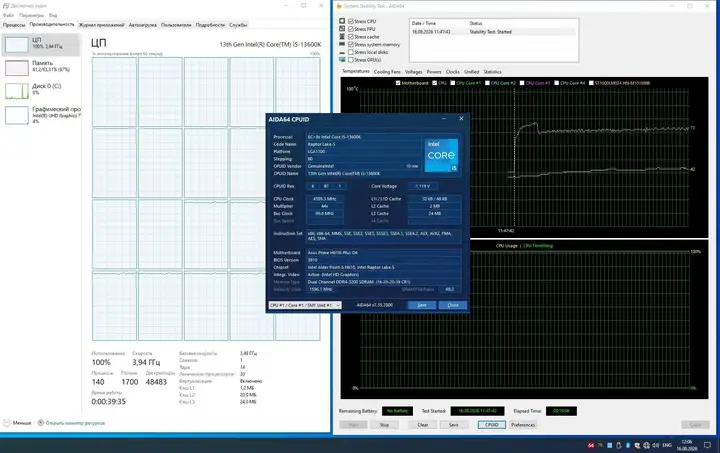
Task: Enable the Stress local disks checkbox
Action: click(351, 52)
